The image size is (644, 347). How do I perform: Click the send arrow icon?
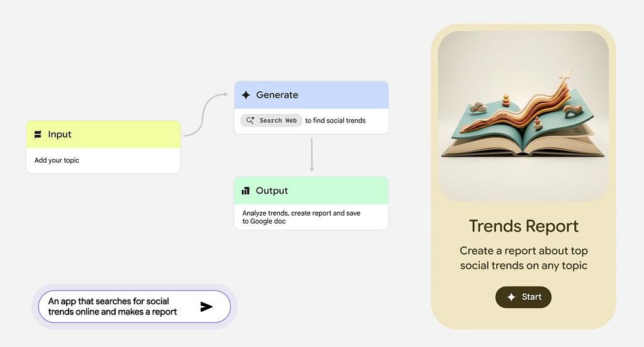click(x=206, y=307)
